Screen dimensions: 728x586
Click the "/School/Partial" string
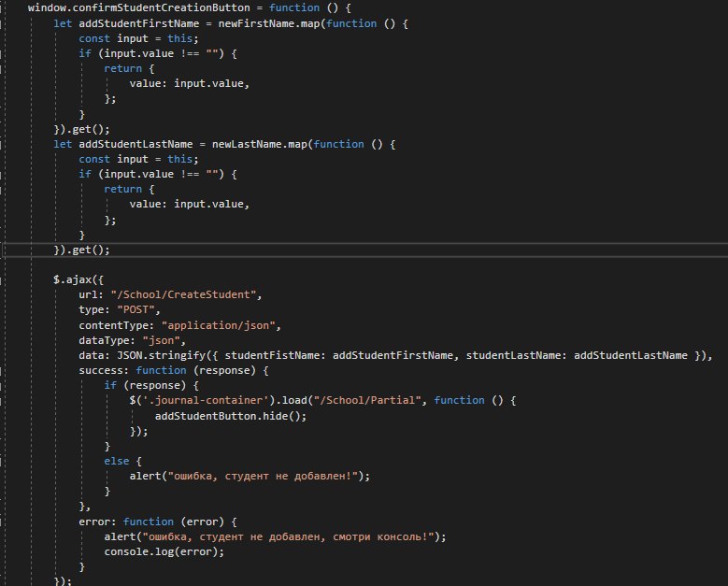point(367,400)
